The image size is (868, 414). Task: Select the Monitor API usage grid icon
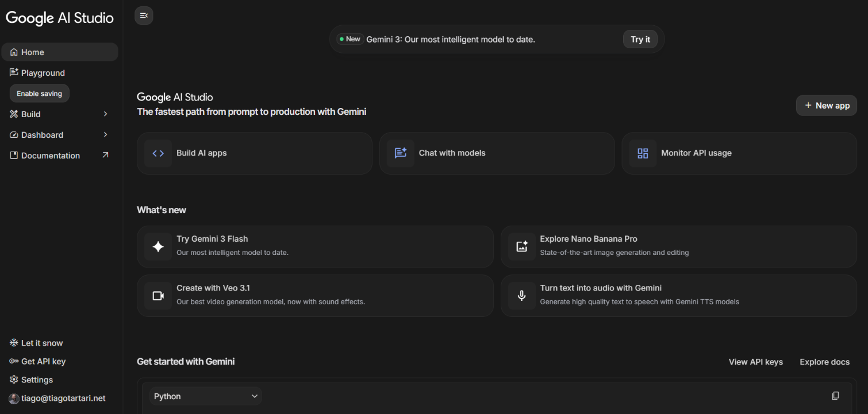[x=642, y=153]
